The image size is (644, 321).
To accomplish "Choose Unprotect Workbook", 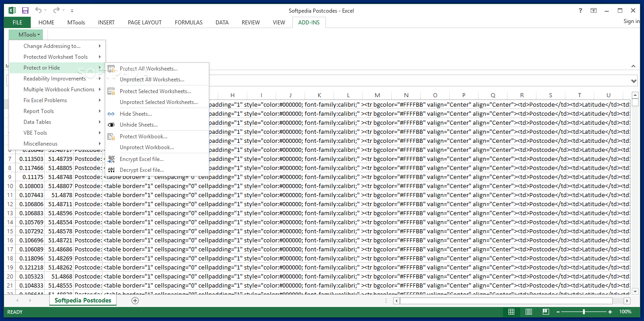I will pos(157,147).
